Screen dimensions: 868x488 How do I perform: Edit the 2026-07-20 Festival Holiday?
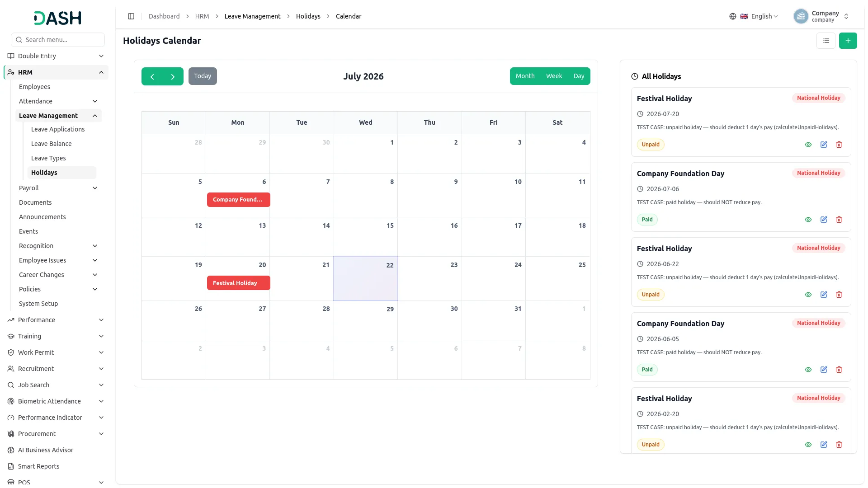point(824,145)
